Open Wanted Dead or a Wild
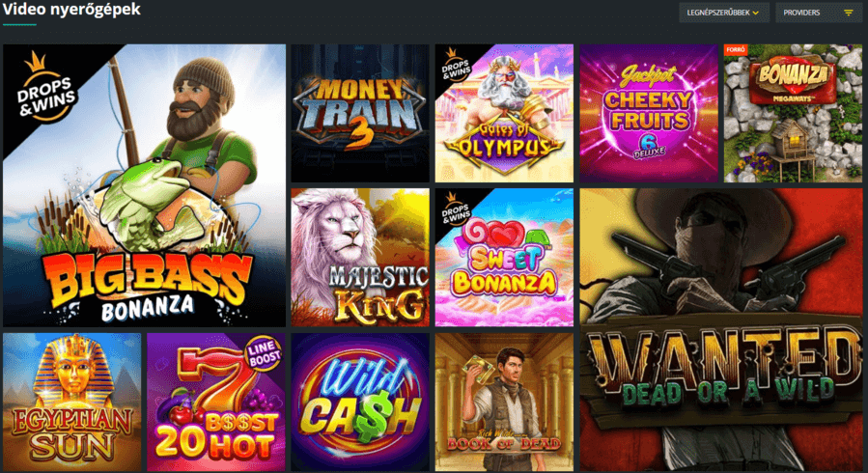The width and height of the screenshot is (868, 473). pos(721,330)
